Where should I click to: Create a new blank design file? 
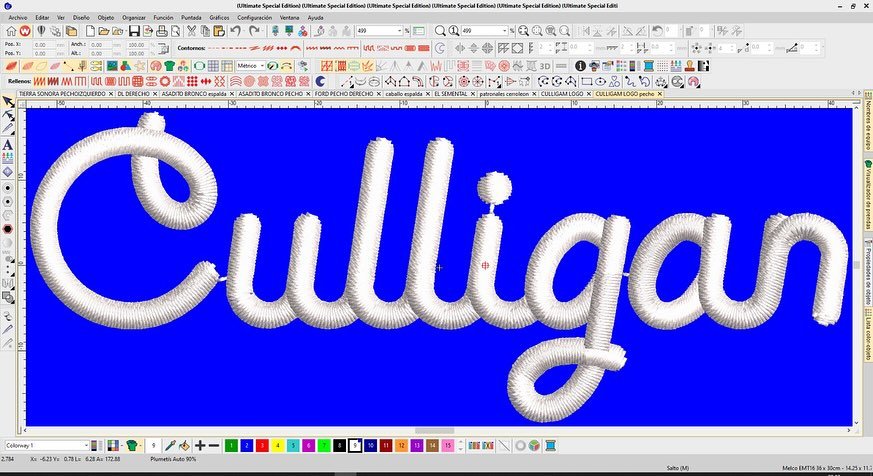pos(90,31)
